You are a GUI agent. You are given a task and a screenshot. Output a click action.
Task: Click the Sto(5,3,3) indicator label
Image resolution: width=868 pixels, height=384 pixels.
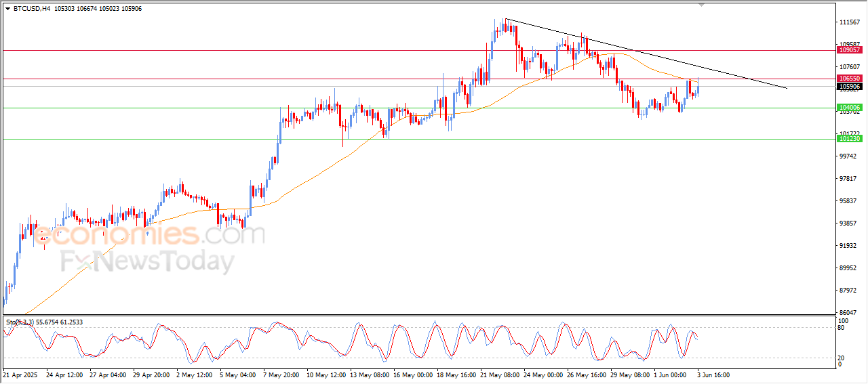pos(20,322)
